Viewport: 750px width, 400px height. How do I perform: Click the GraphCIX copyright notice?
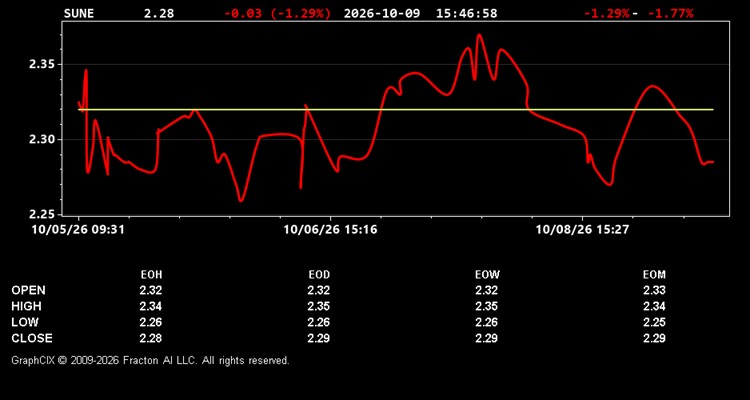(x=151, y=360)
